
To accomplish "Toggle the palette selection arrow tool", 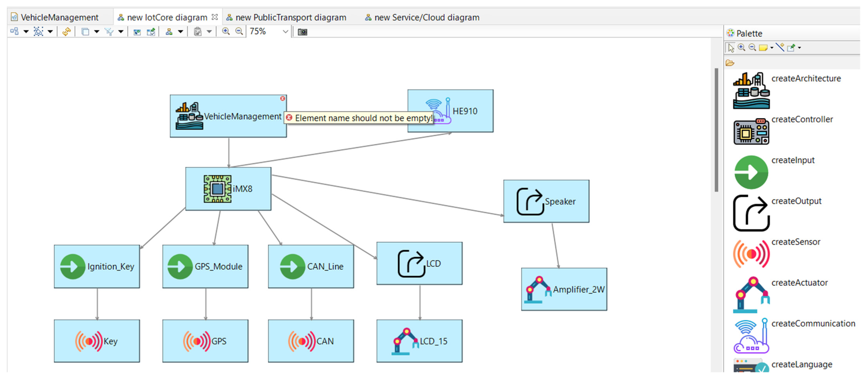I will coord(730,48).
